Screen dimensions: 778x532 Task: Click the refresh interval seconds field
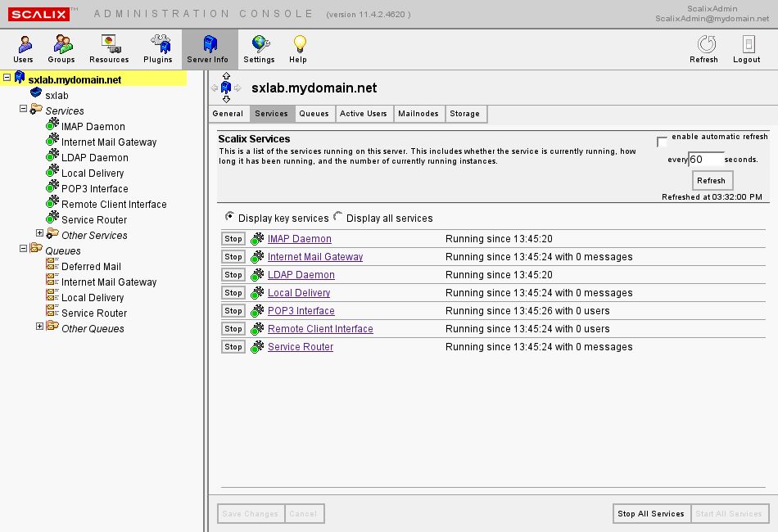click(x=706, y=160)
